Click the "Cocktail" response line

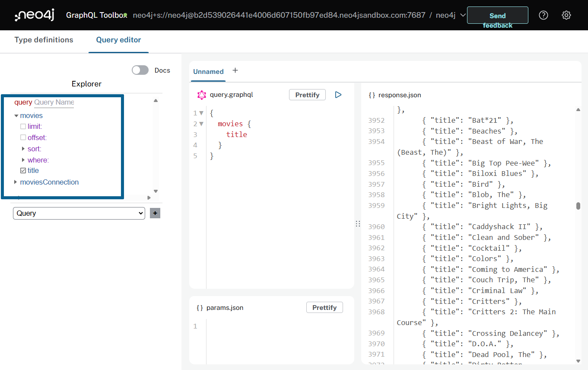click(x=472, y=248)
